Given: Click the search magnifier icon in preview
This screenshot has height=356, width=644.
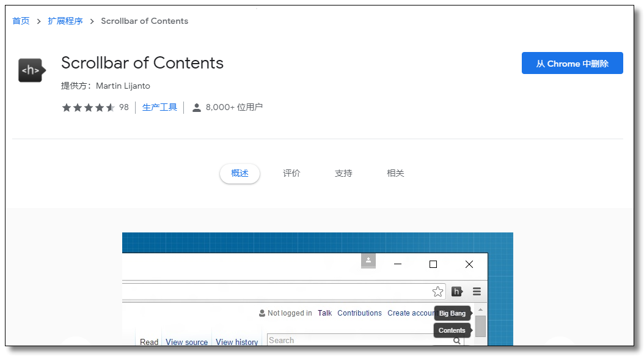Looking at the screenshot, I should [456, 341].
